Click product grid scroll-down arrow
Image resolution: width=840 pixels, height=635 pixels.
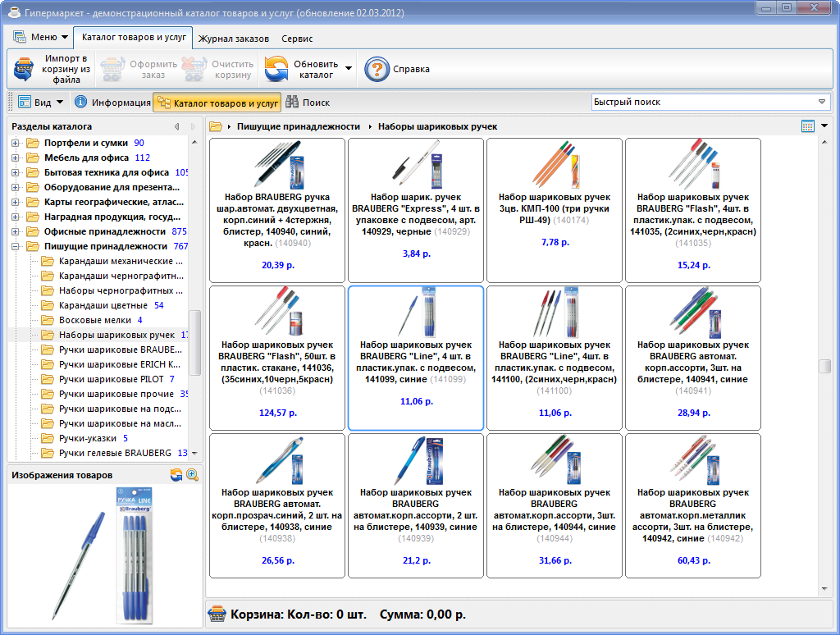coord(824,589)
